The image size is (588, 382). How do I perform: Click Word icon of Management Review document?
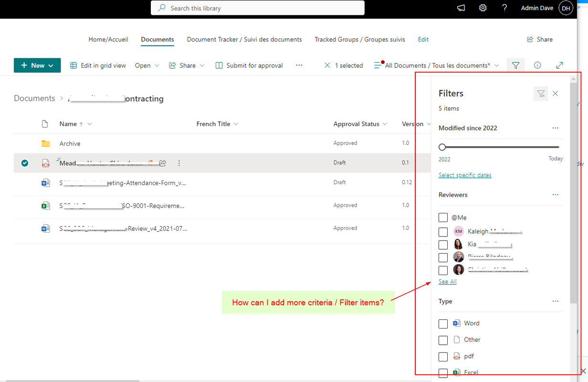[x=45, y=229]
